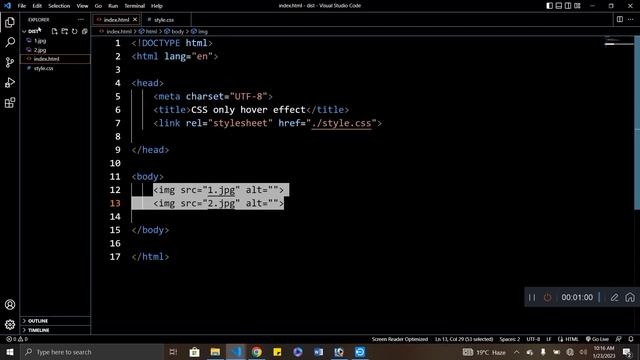
Task: Click Go Live server button
Action: 597,339
